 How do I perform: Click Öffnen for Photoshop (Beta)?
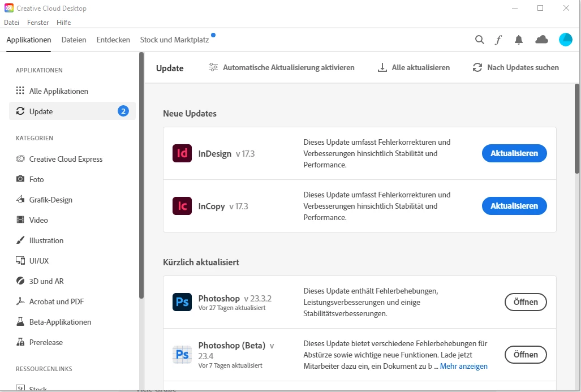click(x=526, y=355)
